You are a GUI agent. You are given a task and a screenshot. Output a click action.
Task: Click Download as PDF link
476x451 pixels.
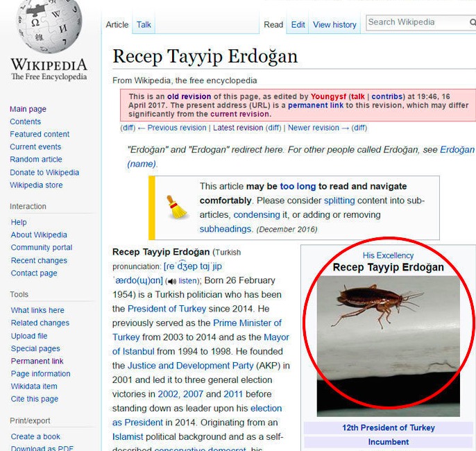pos(42,448)
